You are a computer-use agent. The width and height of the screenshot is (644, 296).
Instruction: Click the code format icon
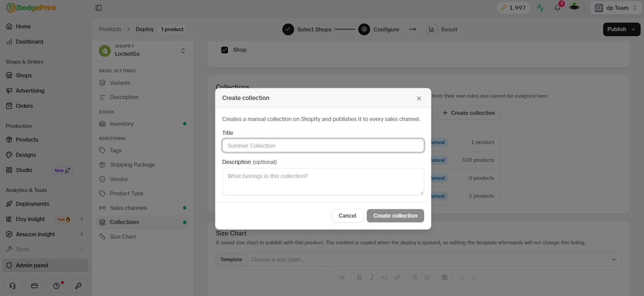click(384, 277)
